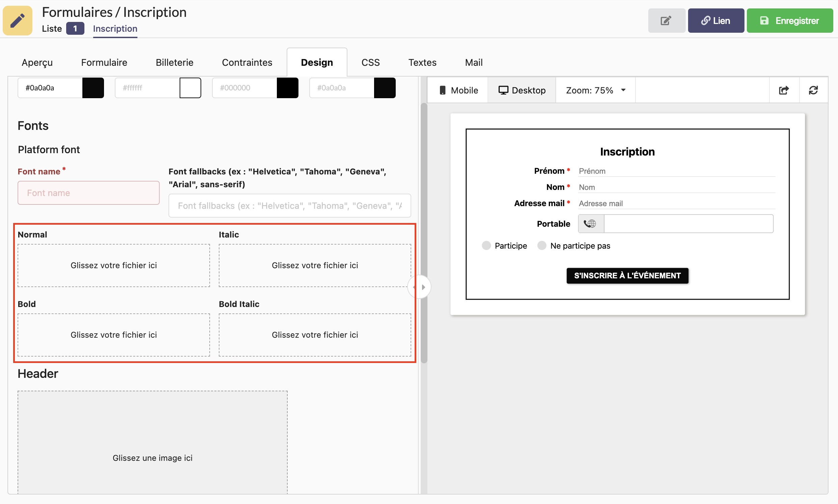
Task: Open the Zoom 75% dropdown
Action: point(595,90)
